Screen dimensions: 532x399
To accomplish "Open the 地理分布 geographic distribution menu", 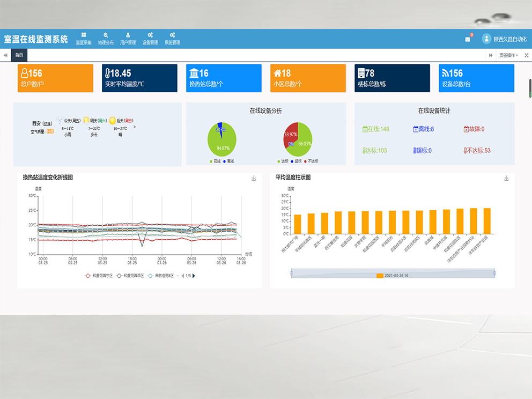I will [x=106, y=39].
